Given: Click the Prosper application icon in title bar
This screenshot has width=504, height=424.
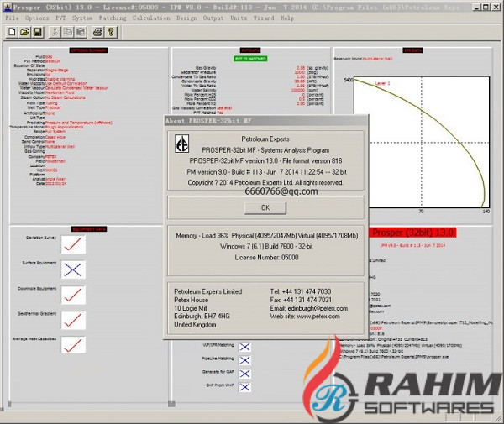Looking at the screenshot, I should (7, 7).
